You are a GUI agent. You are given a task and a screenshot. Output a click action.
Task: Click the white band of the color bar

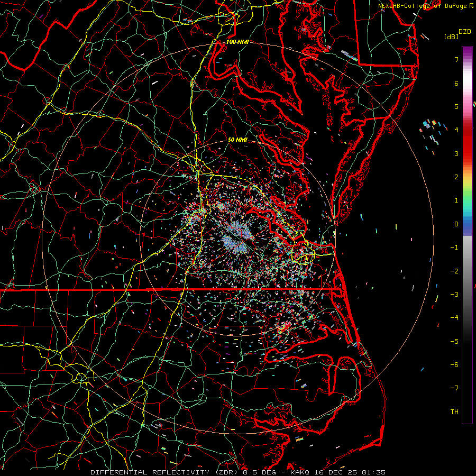click(x=467, y=79)
